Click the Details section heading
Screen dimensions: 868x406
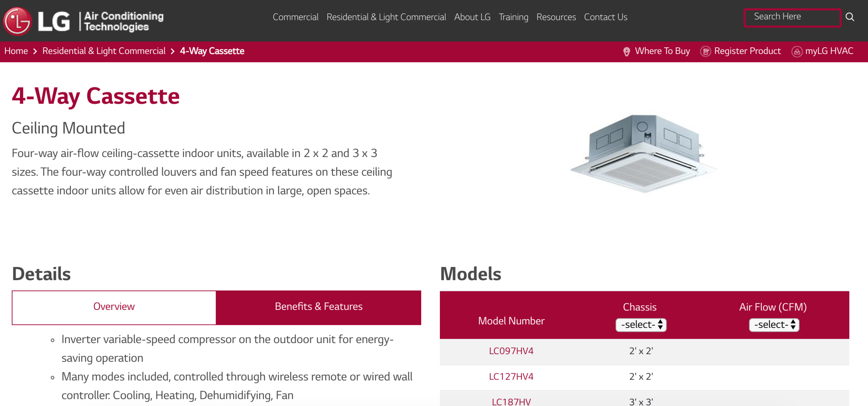[41, 274]
